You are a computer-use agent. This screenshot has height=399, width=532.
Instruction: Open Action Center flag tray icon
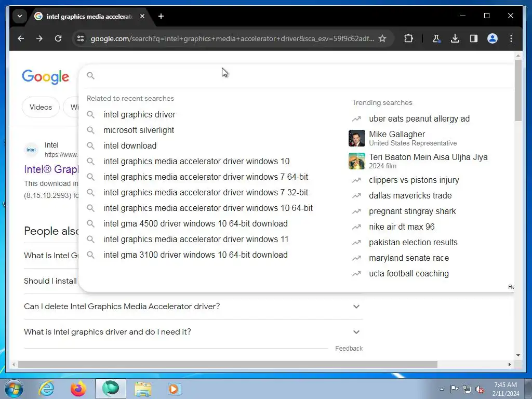(x=454, y=389)
